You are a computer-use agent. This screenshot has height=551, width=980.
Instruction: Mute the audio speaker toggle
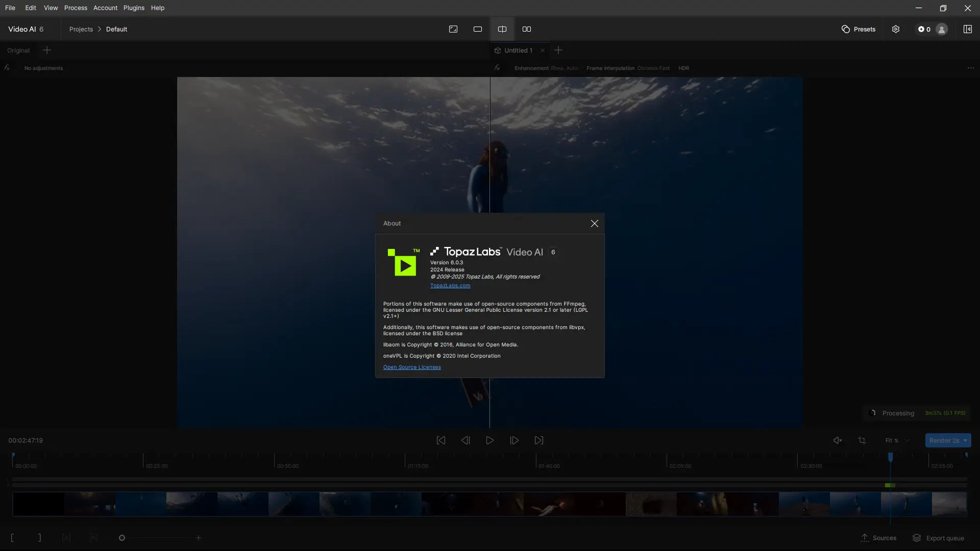pos(838,440)
